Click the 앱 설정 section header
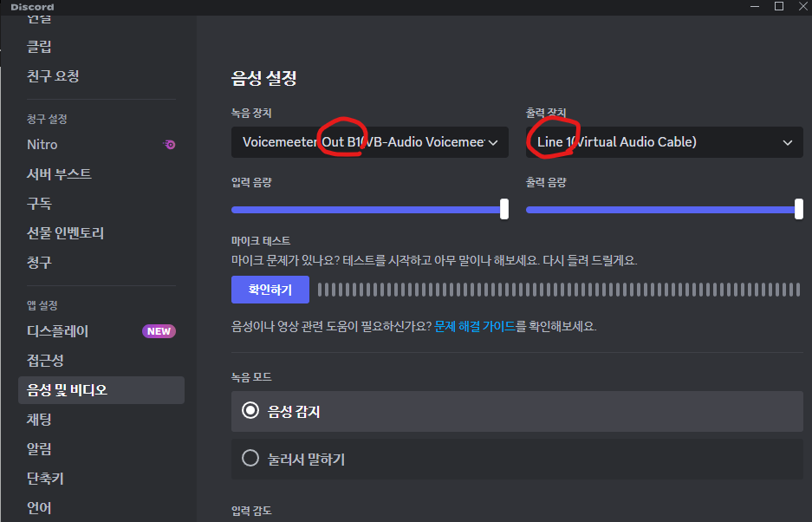 pos(42,305)
